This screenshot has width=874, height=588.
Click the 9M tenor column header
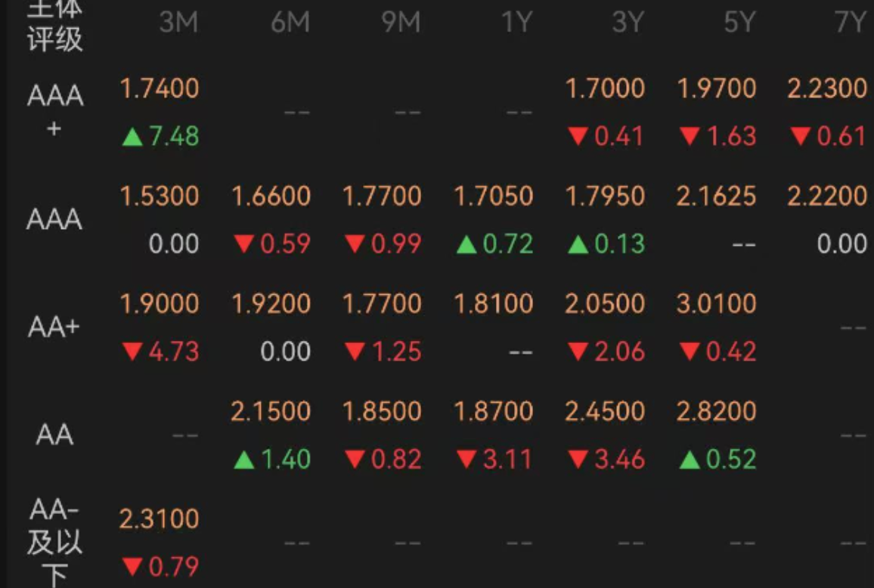(x=401, y=23)
